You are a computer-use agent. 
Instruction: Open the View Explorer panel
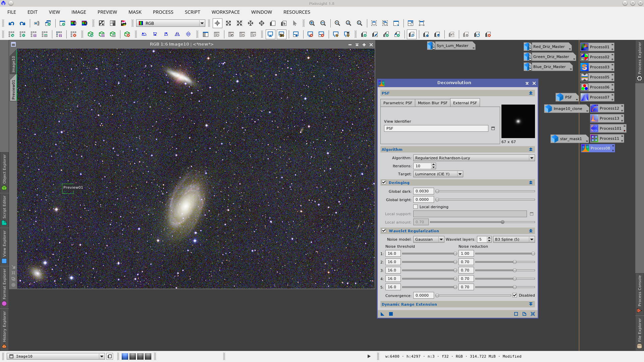coord(4,246)
